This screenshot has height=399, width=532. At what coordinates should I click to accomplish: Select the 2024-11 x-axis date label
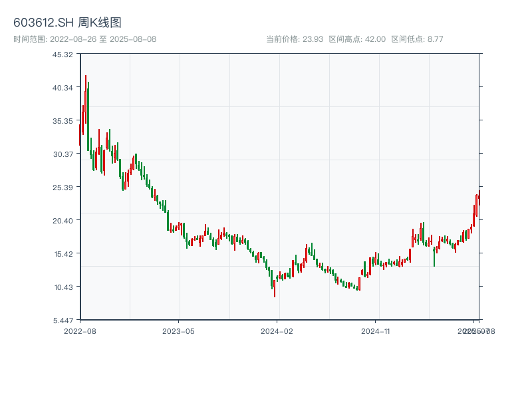[x=376, y=331]
